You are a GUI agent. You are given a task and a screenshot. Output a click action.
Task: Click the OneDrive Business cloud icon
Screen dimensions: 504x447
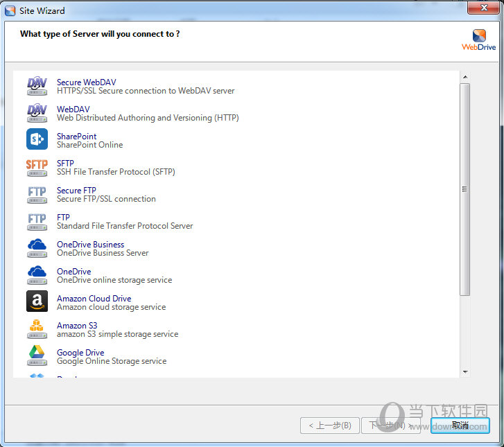coord(37,248)
